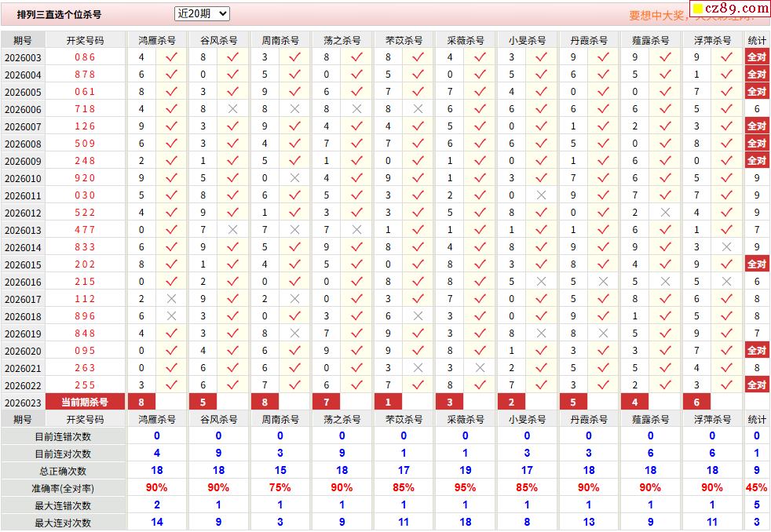Viewport: 771px width, 532px height.
Task: Select the top 鸿雁杀号 column header
Action: tap(157, 40)
